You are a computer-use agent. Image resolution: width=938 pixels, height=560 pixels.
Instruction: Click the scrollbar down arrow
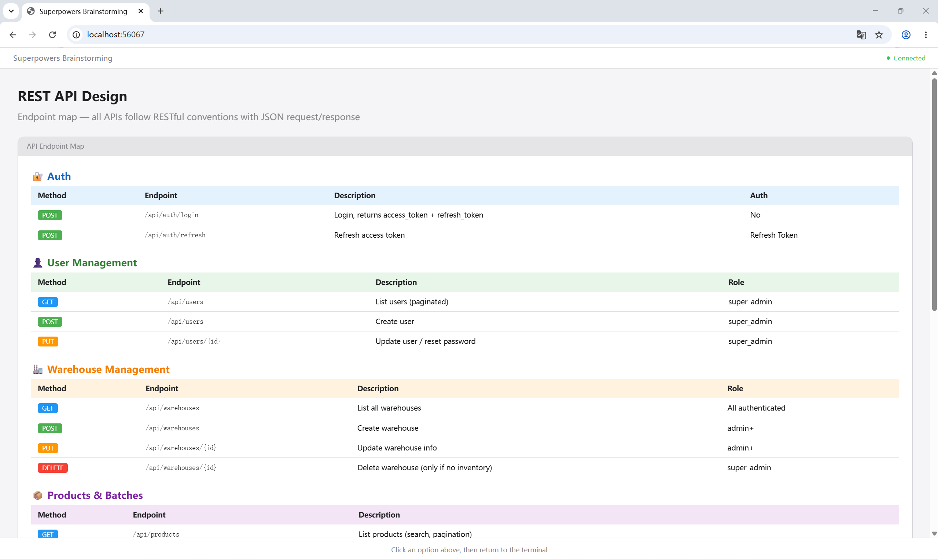(x=934, y=534)
